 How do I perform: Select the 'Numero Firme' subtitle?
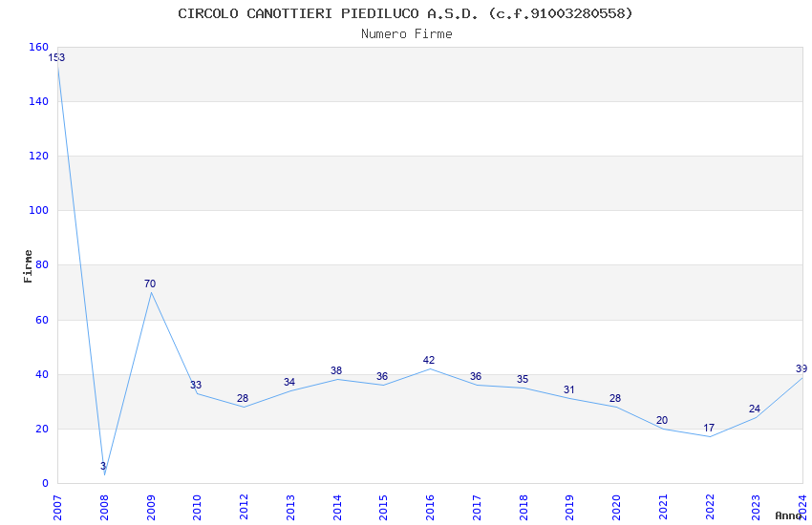[407, 34]
